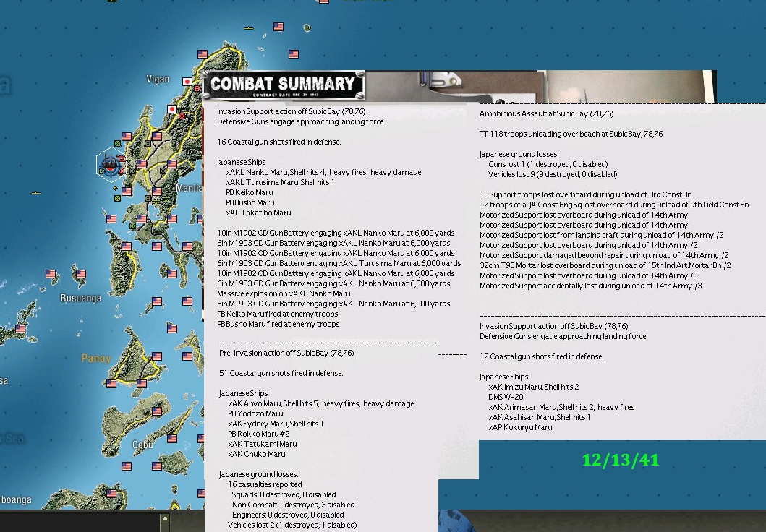The image size is (766, 532).
Task: Click '32cm T98 Mortar lost overboard' line
Action: (605, 265)
